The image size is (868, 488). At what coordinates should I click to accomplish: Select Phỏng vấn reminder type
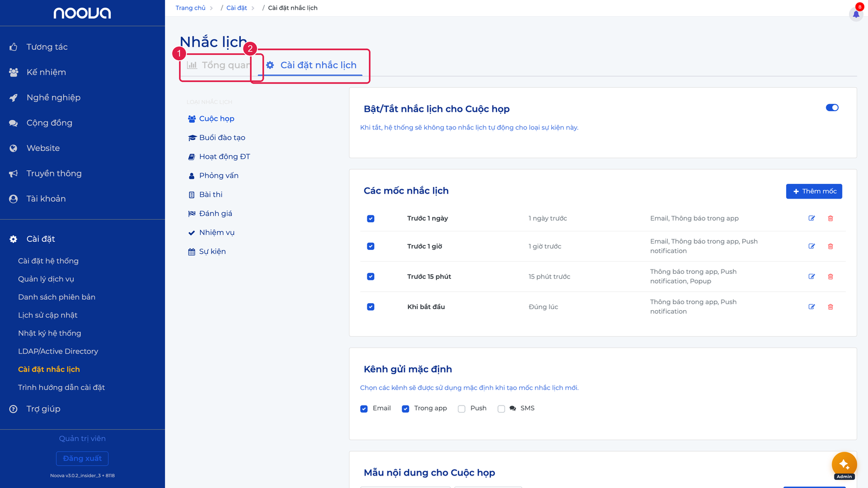213,176
